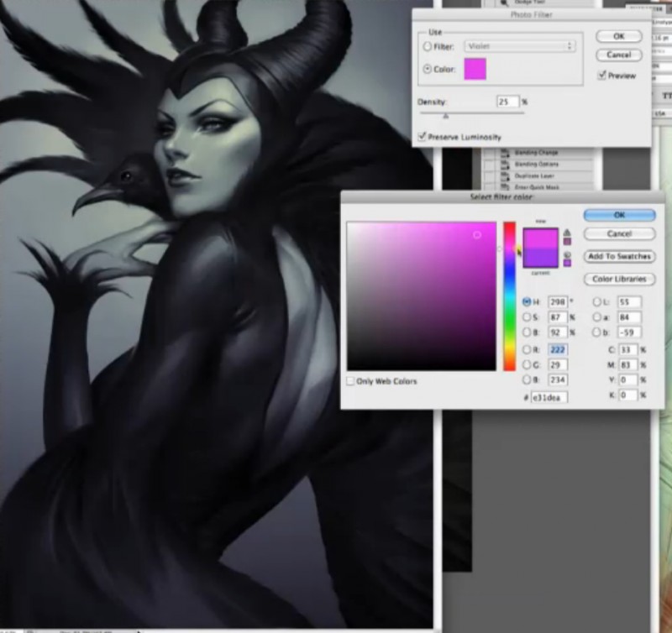This screenshot has height=633, width=672.
Task: Click OK in the Select filter color dialog
Action: click(x=620, y=215)
